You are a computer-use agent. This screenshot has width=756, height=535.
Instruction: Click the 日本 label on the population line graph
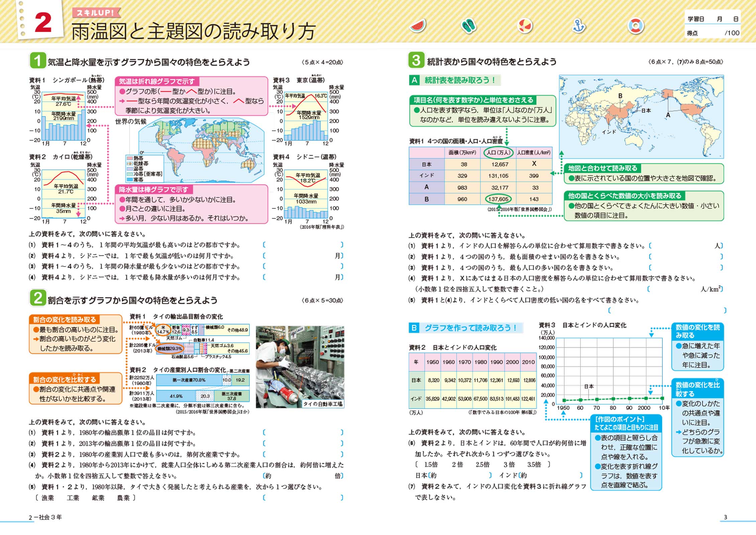click(589, 386)
